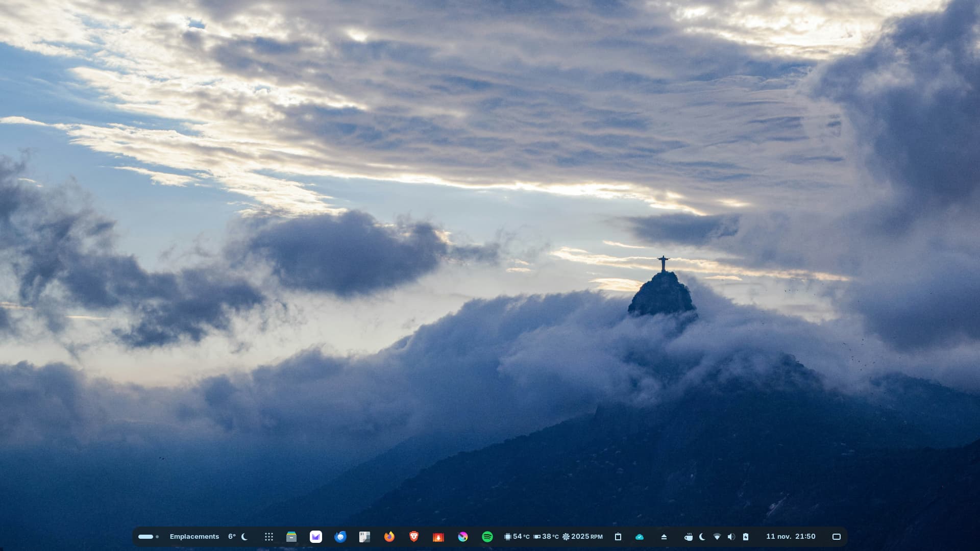Toggle night light moon in system tray
Image resolution: width=980 pixels, height=551 pixels.
click(702, 537)
